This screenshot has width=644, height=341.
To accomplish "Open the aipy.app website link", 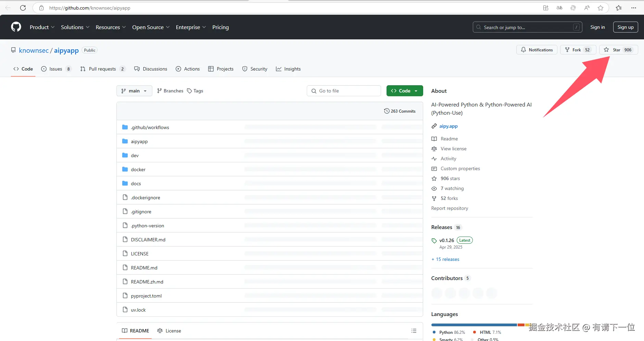I will pos(449,126).
